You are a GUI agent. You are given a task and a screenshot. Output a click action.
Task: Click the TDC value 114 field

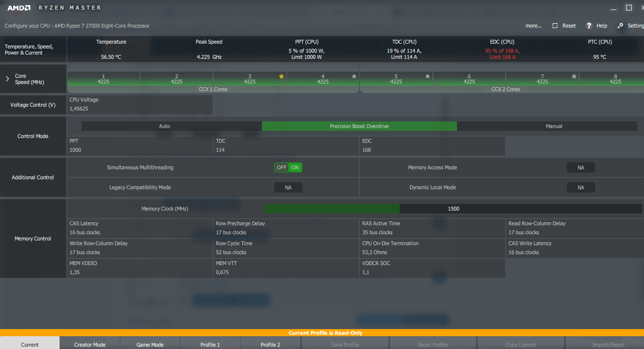pos(286,146)
